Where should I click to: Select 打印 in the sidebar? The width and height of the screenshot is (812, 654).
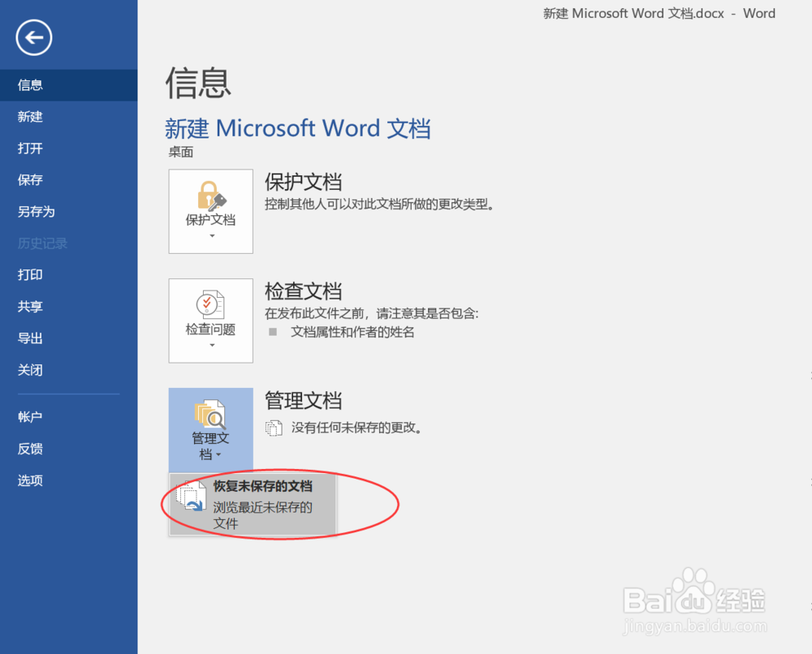69,275
